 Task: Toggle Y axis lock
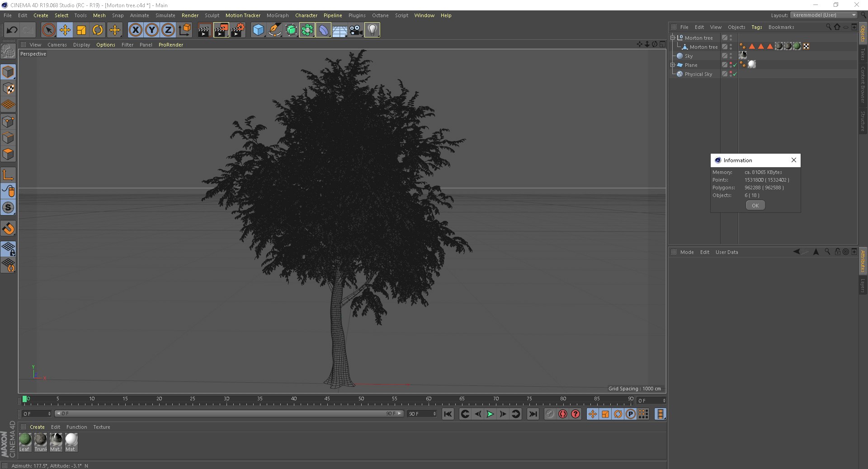click(x=151, y=30)
